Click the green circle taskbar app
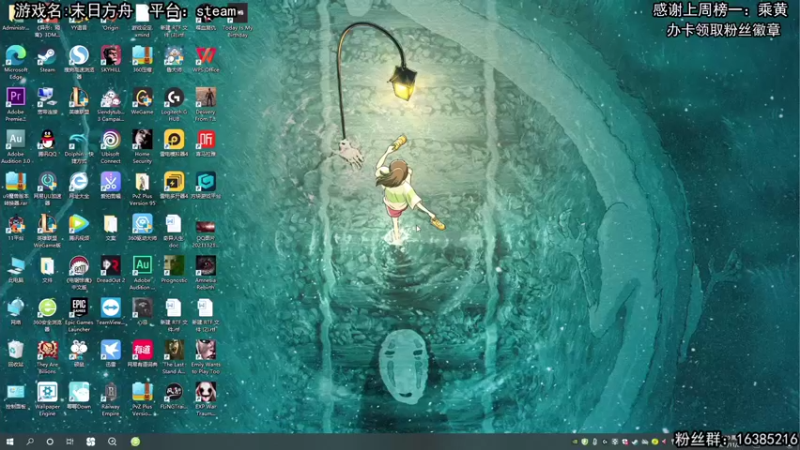Screen dimensions: 800x450 (135, 442)
